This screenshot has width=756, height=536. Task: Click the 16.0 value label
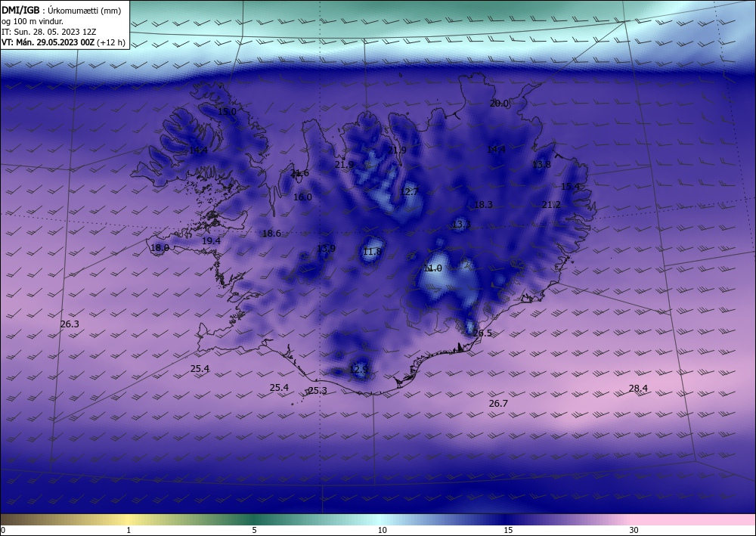coord(303,197)
